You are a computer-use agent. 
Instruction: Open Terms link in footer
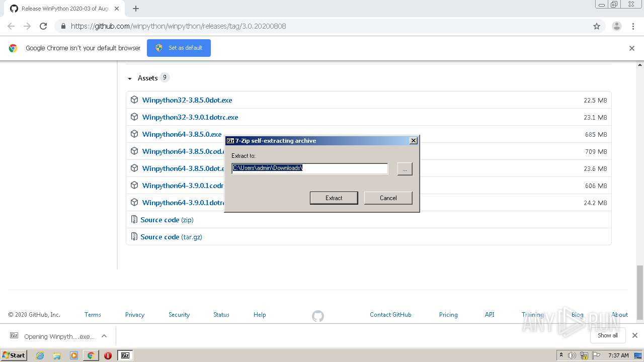tap(93, 315)
